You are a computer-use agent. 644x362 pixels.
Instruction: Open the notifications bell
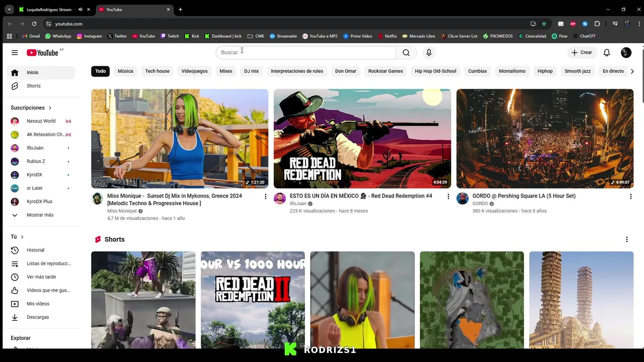coord(607,52)
